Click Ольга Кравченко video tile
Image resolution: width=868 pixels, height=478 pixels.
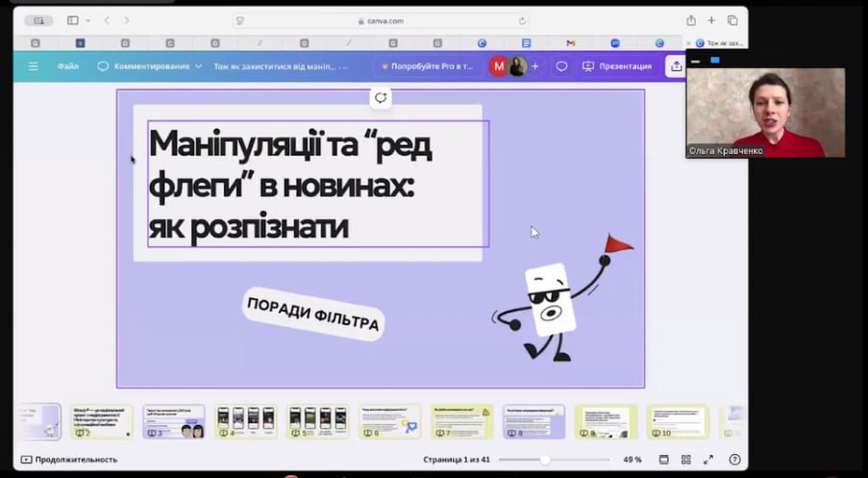point(765,113)
